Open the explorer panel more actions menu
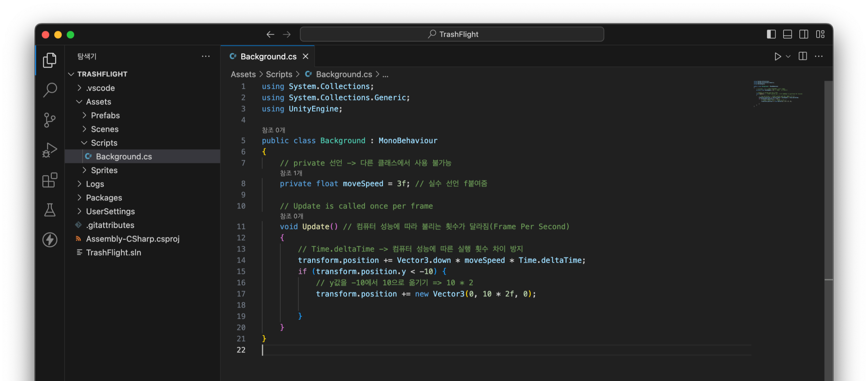868x381 pixels. coord(205,56)
